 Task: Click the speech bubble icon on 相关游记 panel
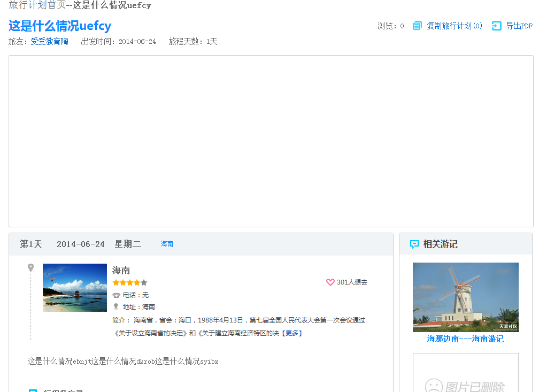coord(415,244)
